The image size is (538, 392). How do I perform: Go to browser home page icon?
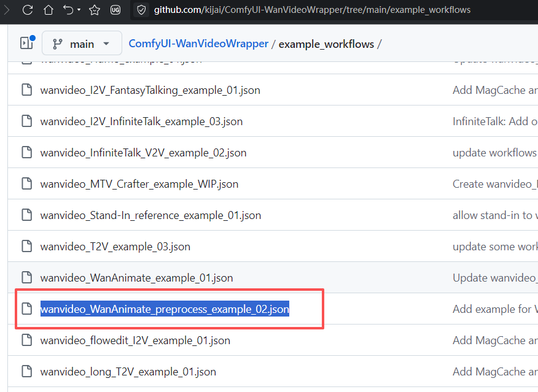point(49,10)
